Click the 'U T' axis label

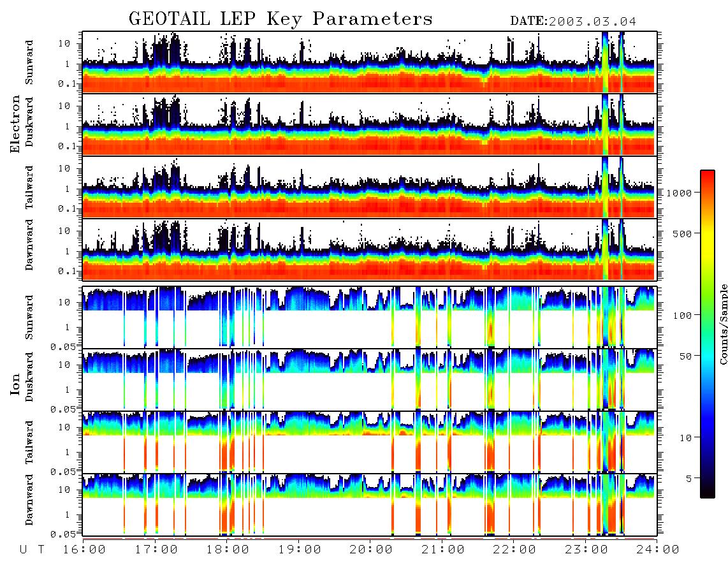click(33, 550)
